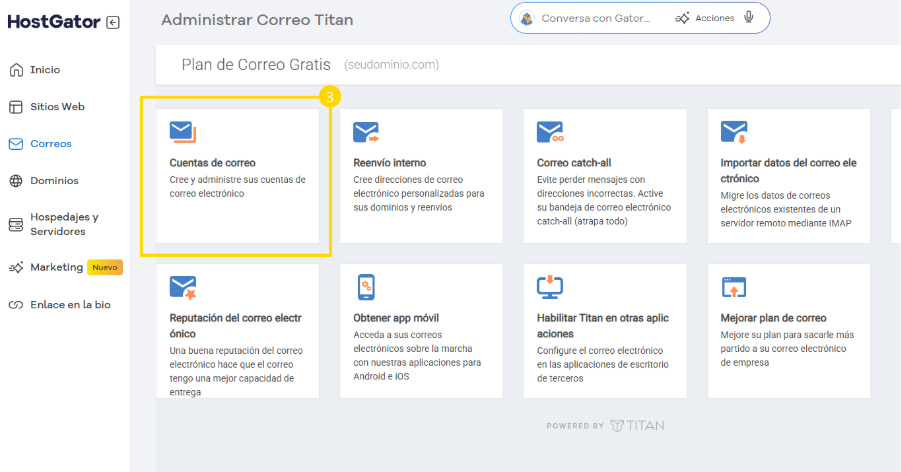Click the Acciones button
This screenshot has width=901, height=472.
coord(704,18)
